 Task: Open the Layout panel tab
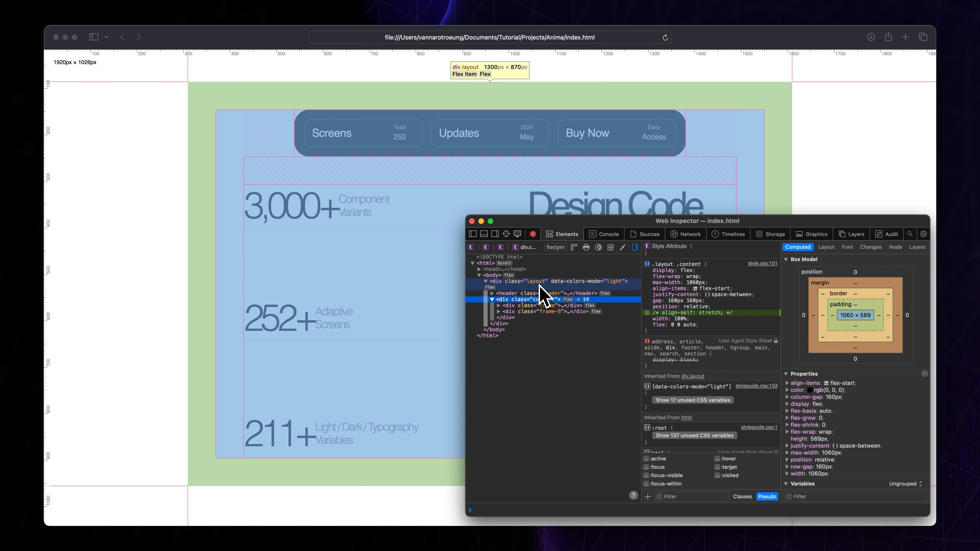pos(826,247)
